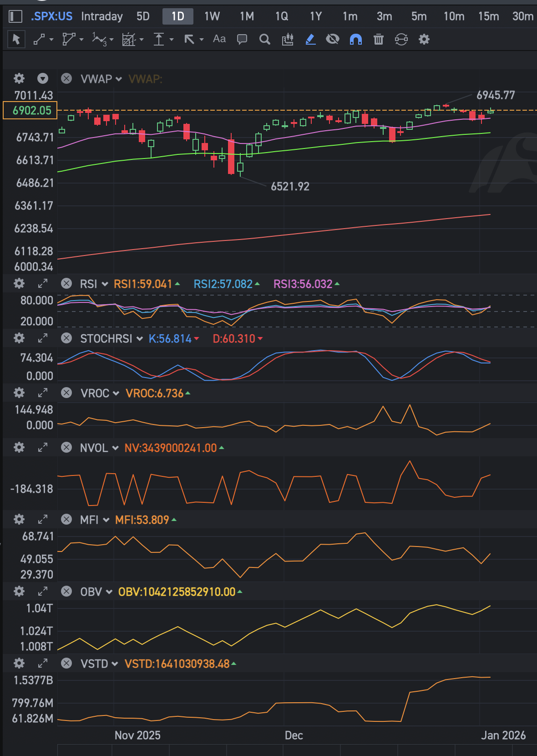537x756 pixels.
Task: Remove the VROC indicator panel
Action: click(66, 393)
